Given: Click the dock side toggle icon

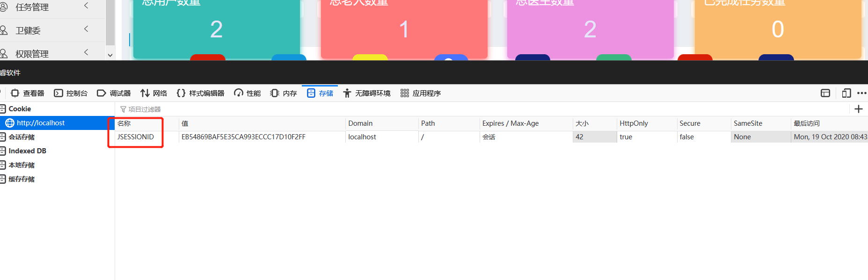Looking at the screenshot, I should 825,93.
